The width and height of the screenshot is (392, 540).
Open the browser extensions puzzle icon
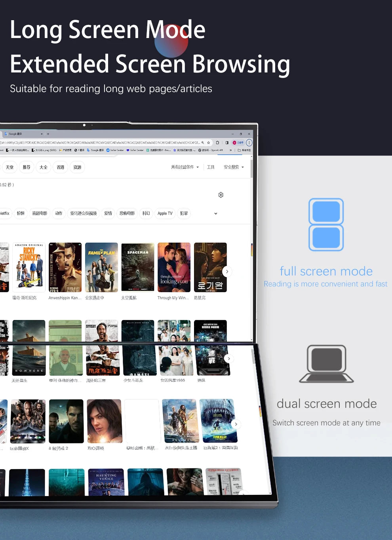click(217, 143)
